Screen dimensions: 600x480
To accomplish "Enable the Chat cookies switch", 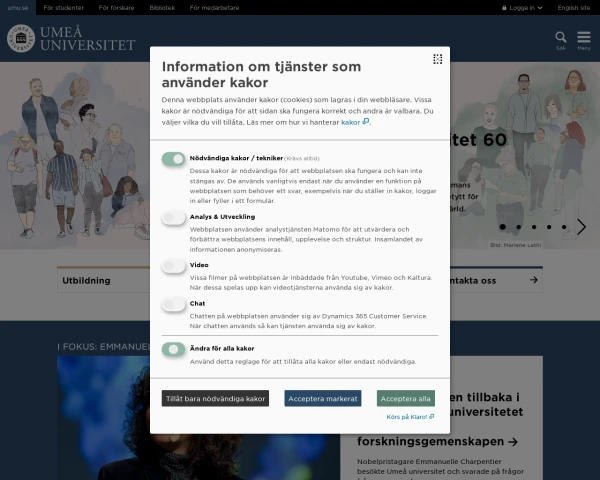I will pyautogui.click(x=173, y=304).
